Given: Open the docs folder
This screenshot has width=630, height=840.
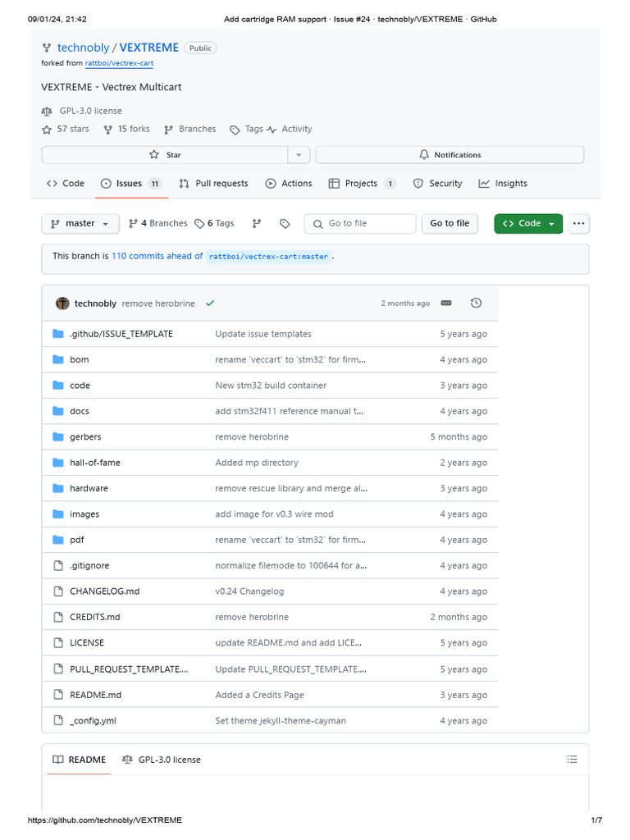Looking at the screenshot, I should tap(80, 411).
